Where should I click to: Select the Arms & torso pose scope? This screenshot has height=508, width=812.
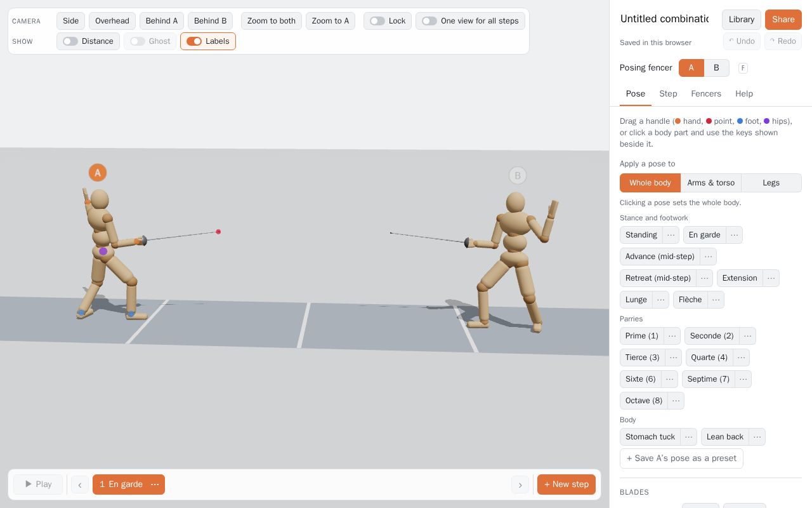(x=711, y=183)
